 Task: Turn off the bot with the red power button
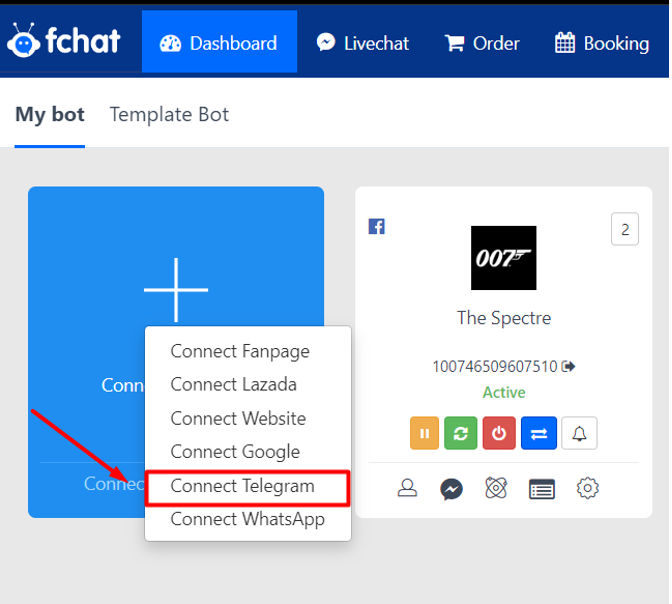click(499, 433)
